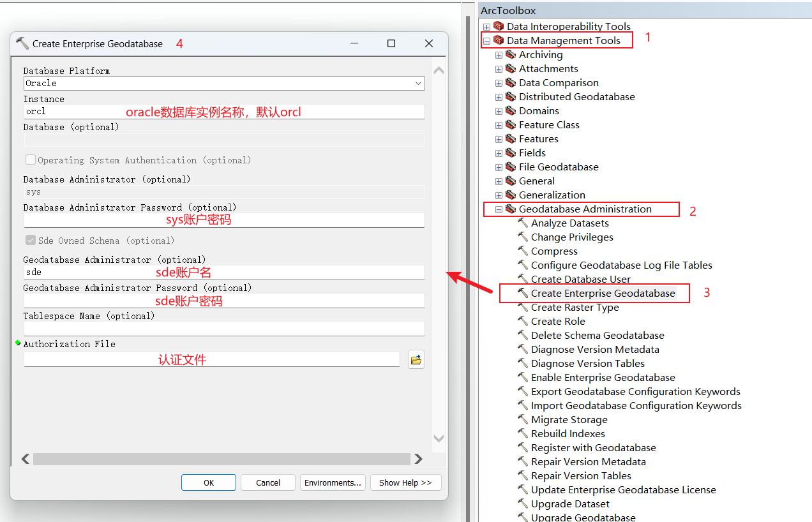Click the Create Database User hammer icon

523,279
